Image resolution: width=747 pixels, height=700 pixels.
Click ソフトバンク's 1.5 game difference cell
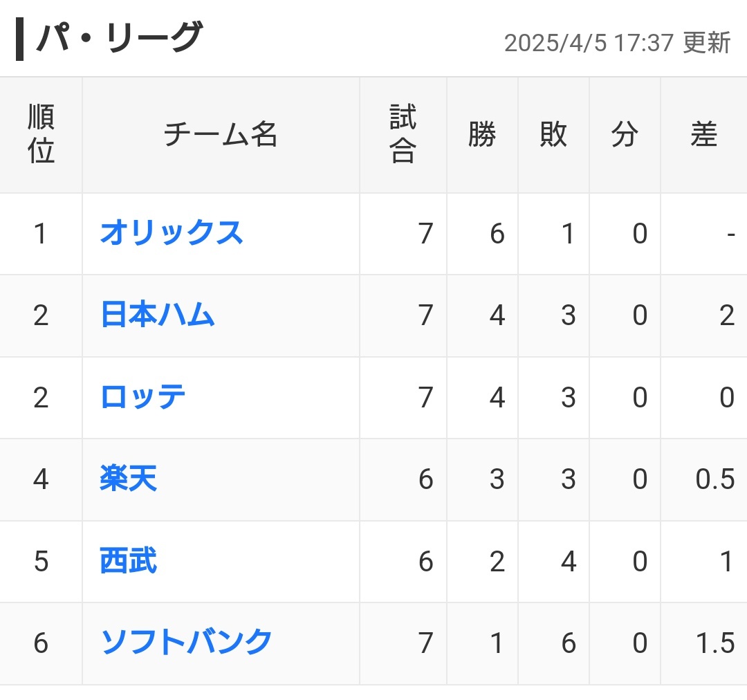click(x=715, y=643)
